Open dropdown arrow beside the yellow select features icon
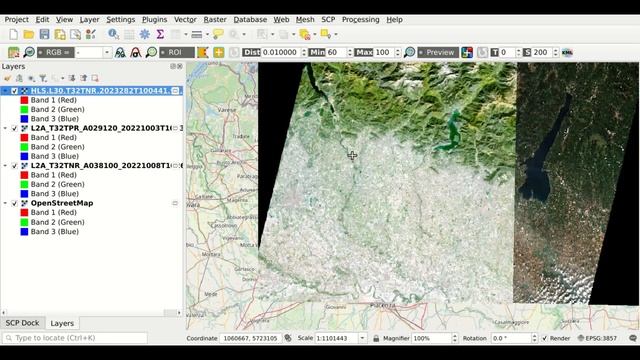The height and width of the screenshot is (360, 640). [336, 34]
